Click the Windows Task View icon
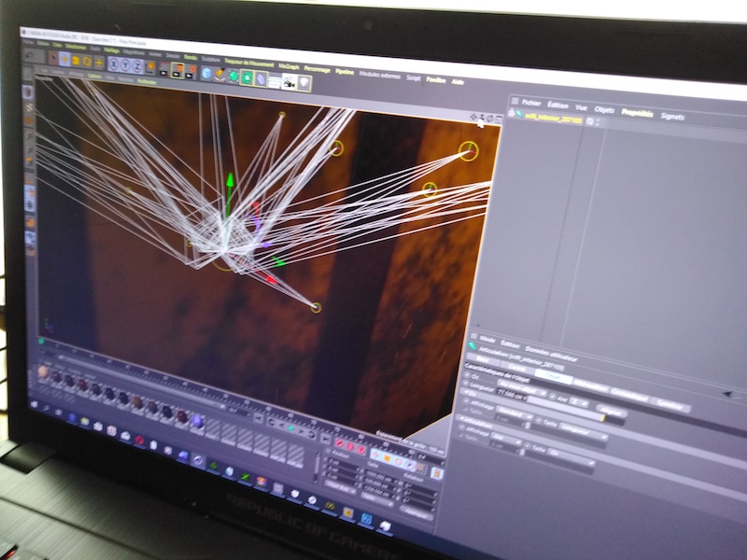The height and width of the screenshot is (560, 747). point(59,413)
